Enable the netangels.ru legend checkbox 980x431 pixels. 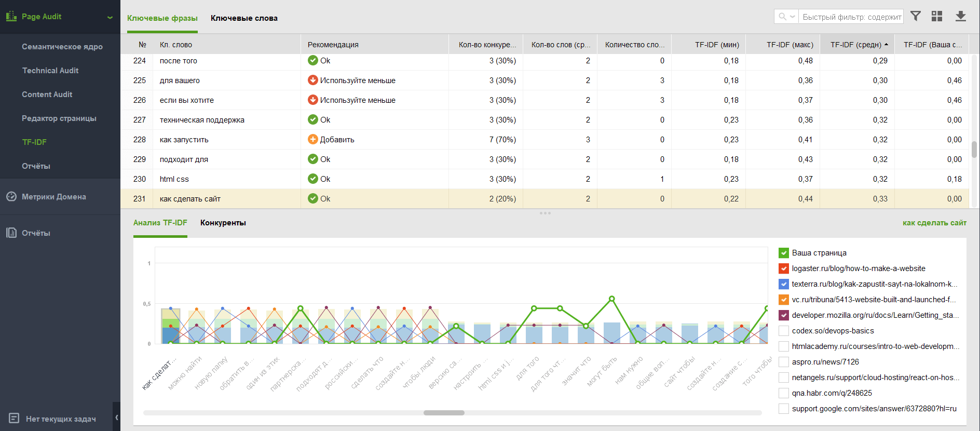pyautogui.click(x=784, y=378)
